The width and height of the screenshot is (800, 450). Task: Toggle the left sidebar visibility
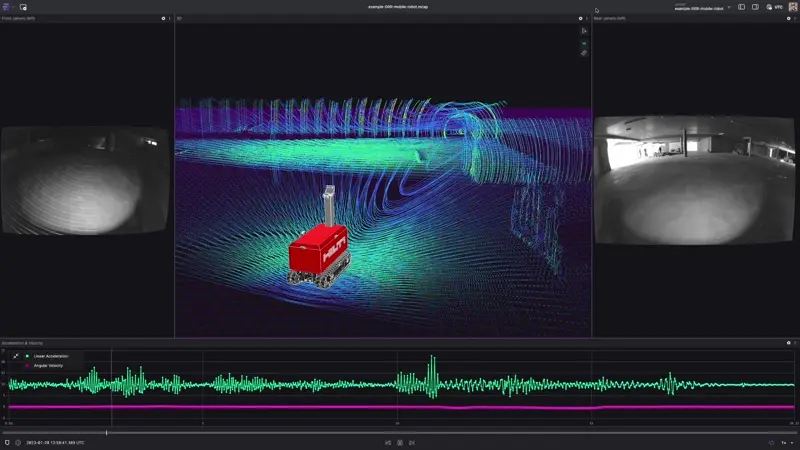click(742, 7)
